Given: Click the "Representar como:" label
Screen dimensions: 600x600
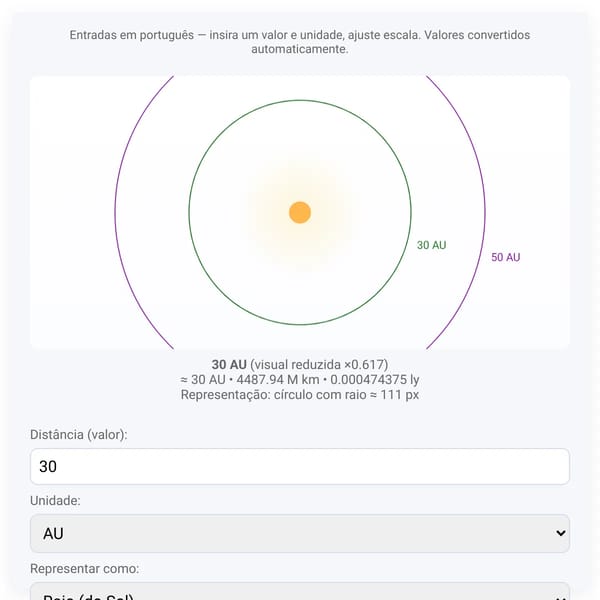Looking at the screenshot, I should 85,569.
